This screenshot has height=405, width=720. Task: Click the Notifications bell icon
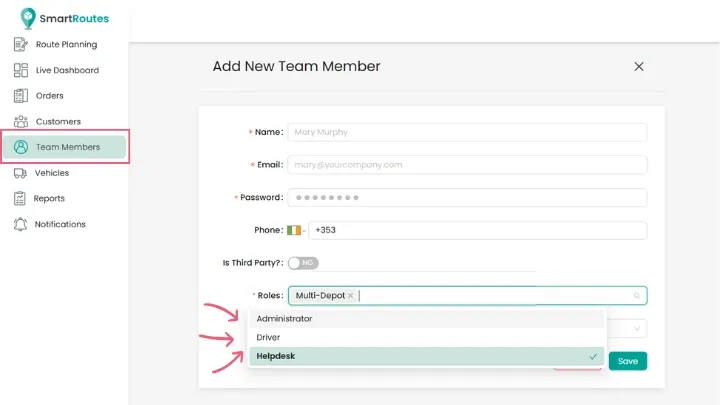[x=20, y=224]
